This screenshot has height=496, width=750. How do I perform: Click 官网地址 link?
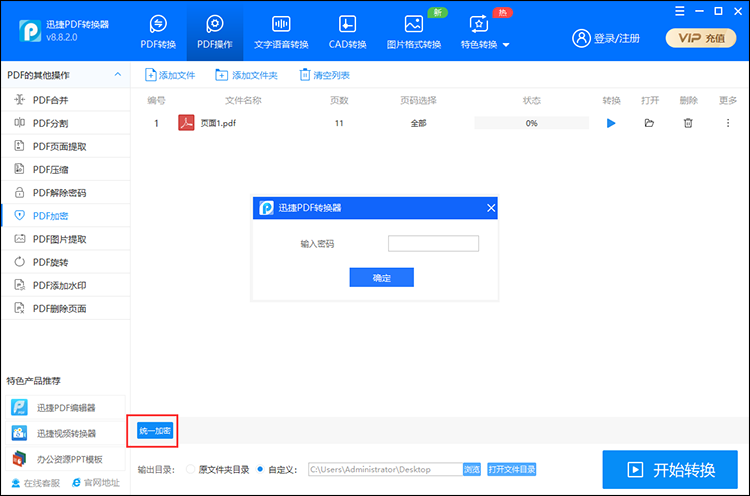click(96, 483)
